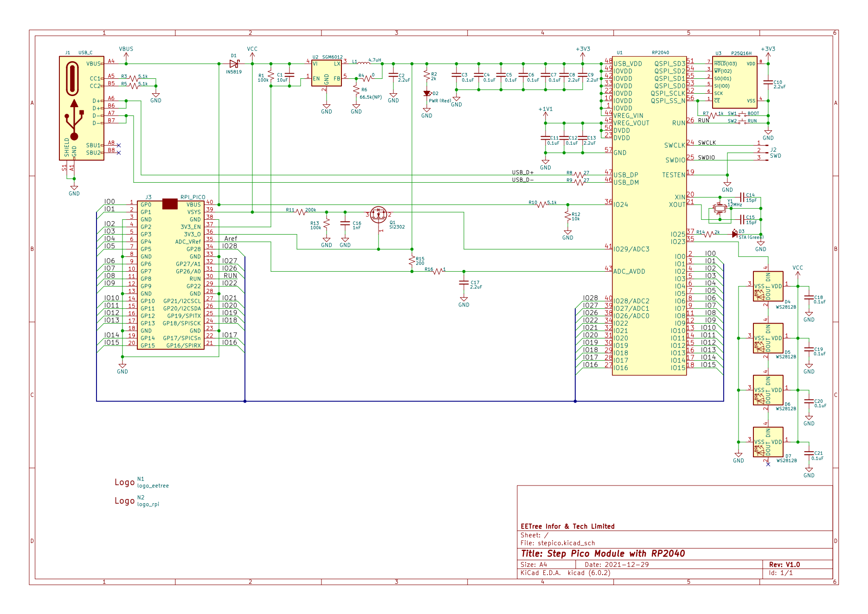Click the USB_D- net label
This screenshot has width=868, height=614.
click(x=523, y=180)
